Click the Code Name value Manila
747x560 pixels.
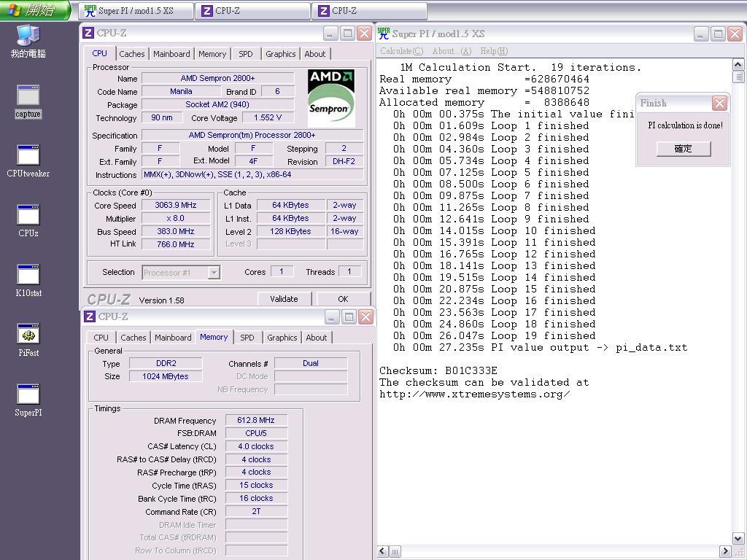pos(181,91)
